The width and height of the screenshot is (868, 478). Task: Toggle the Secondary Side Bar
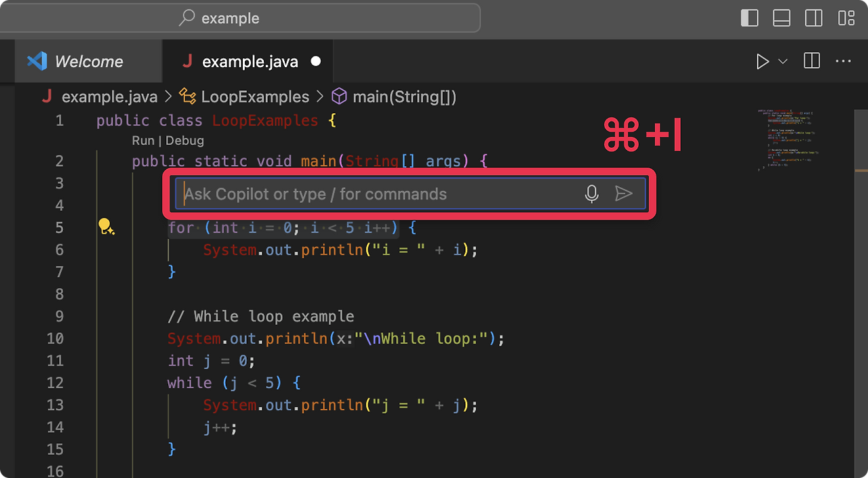tap(814, 18)
